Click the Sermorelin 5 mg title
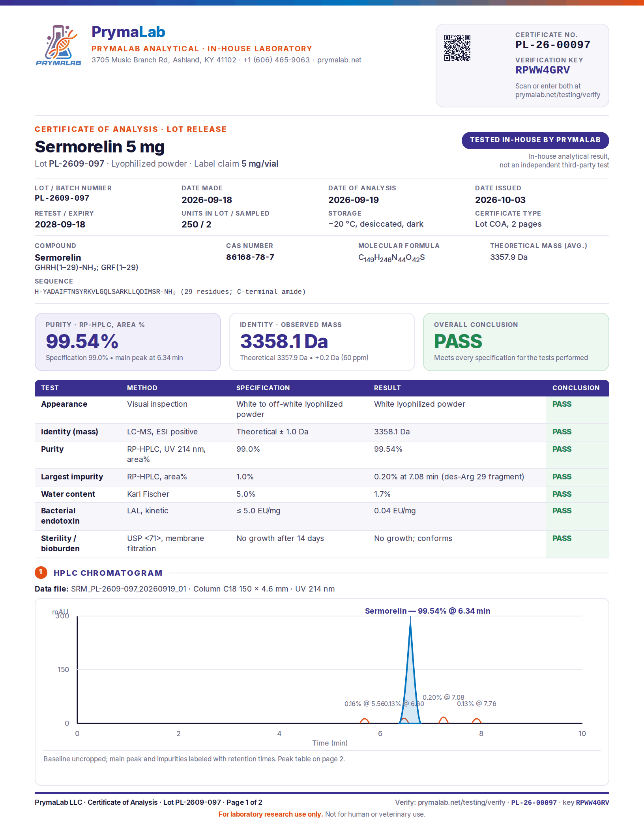This screenshot has width=644, height=834. tap(100, 147)
